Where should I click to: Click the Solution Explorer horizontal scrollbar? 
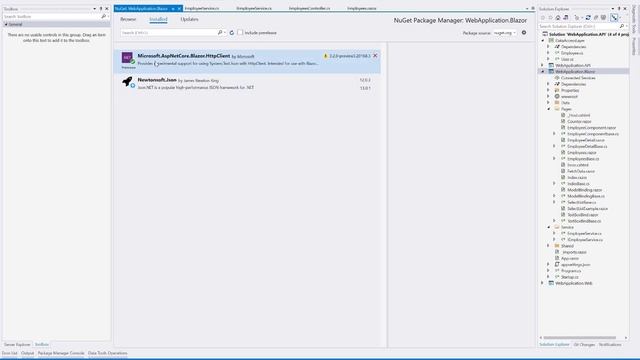click(580, 338)
